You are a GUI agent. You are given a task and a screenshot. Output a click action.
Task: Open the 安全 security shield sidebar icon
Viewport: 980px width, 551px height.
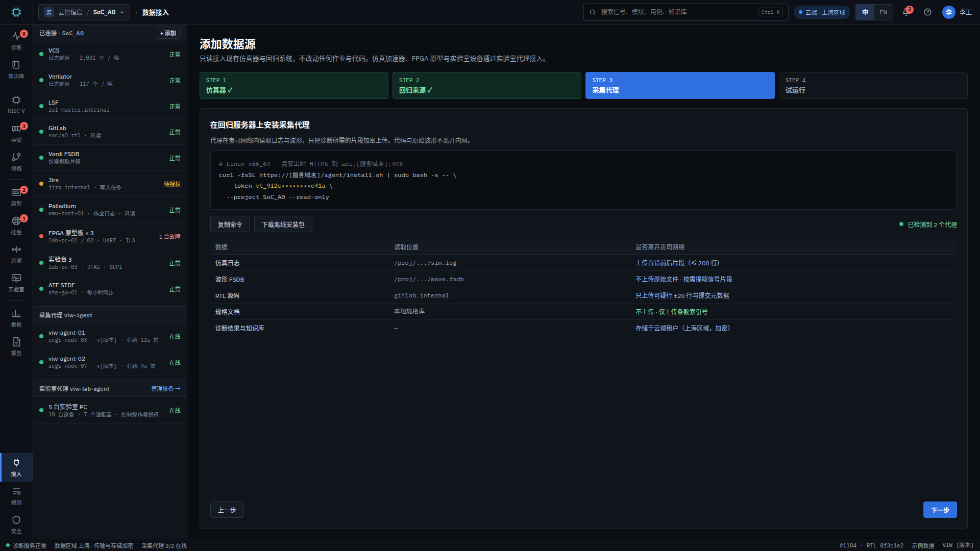click(16, 524)
